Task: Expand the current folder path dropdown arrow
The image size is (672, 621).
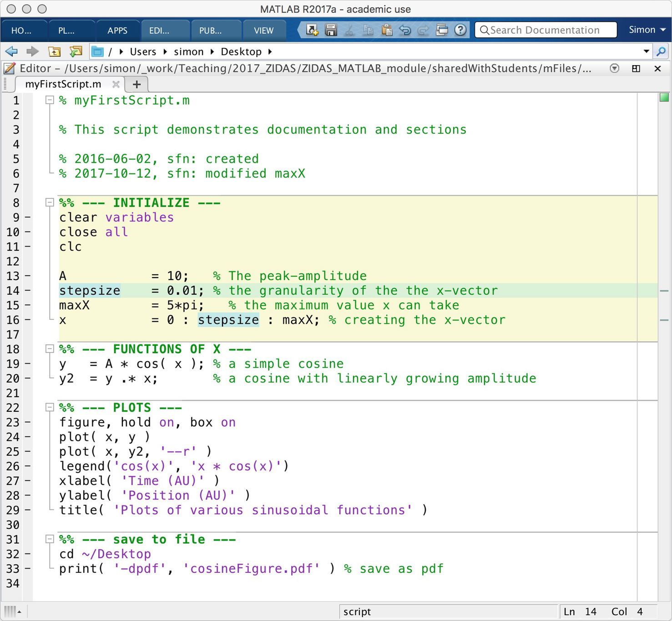Action: tap(646, 51)
